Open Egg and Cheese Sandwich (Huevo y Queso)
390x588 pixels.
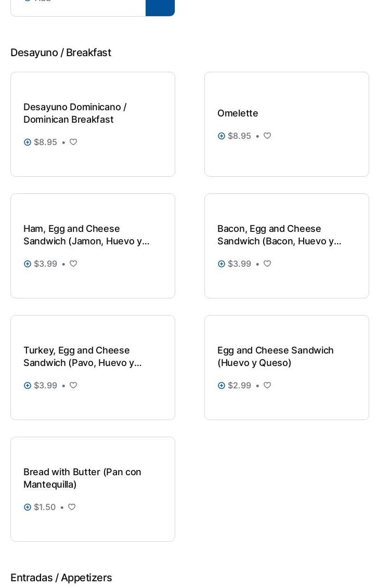[x=275, y=356]
